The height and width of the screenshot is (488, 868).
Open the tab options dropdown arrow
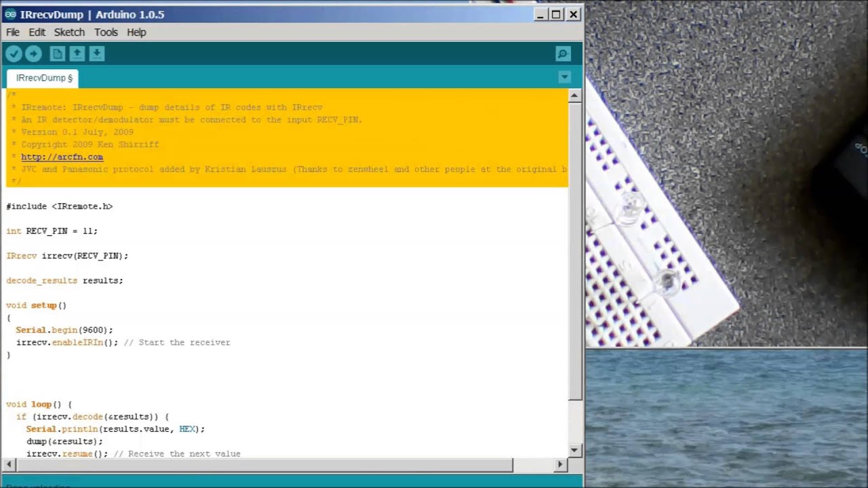pos(564,77)
